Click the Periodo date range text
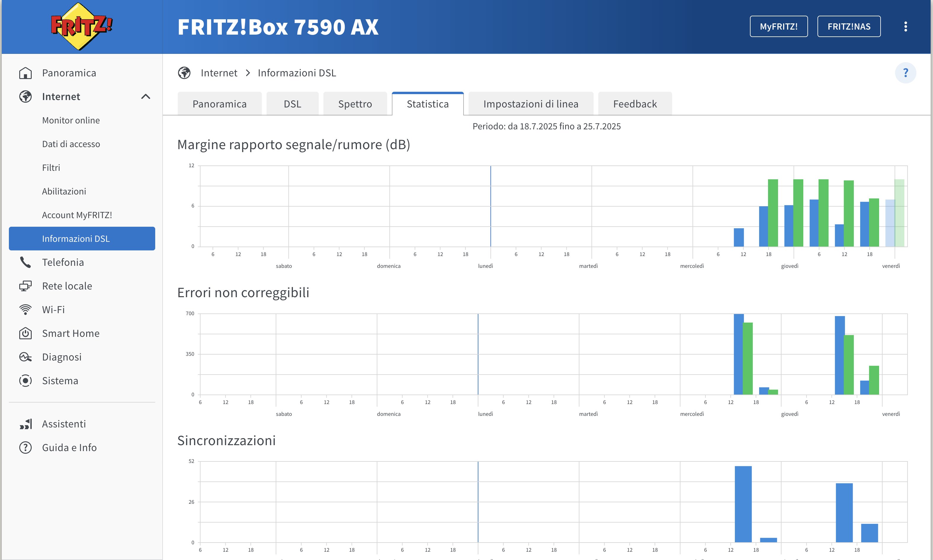 click(546, 126)
